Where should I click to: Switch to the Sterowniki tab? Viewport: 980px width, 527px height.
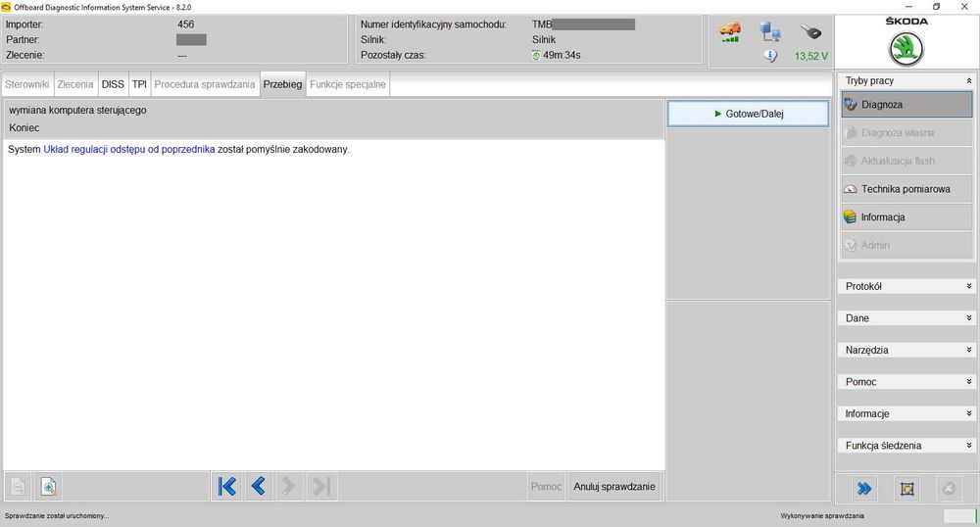click(26, 84)
